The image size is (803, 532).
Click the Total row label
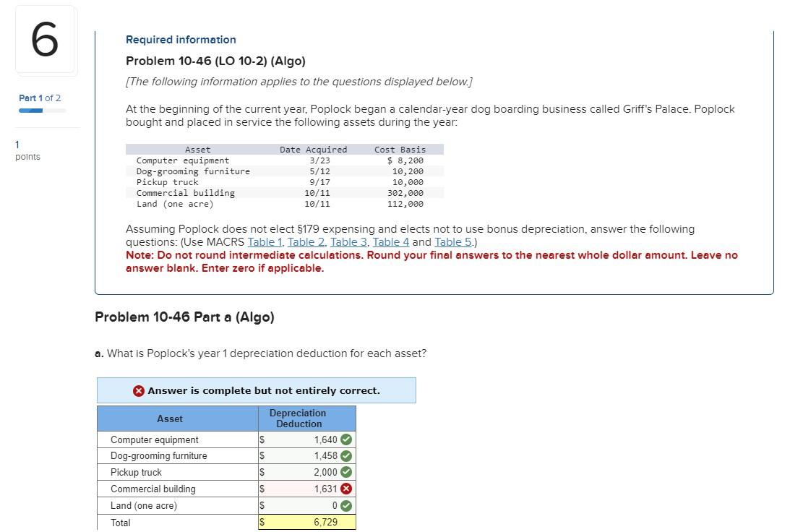tap(121, 523)
